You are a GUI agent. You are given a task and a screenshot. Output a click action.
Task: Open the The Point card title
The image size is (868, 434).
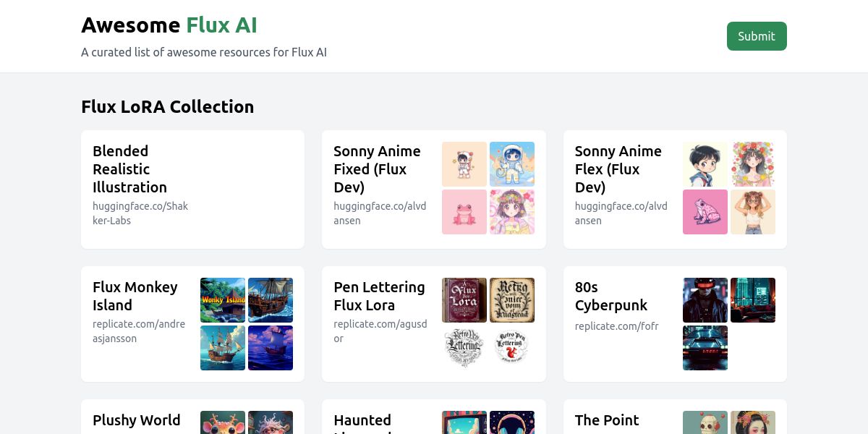(607, 420)
